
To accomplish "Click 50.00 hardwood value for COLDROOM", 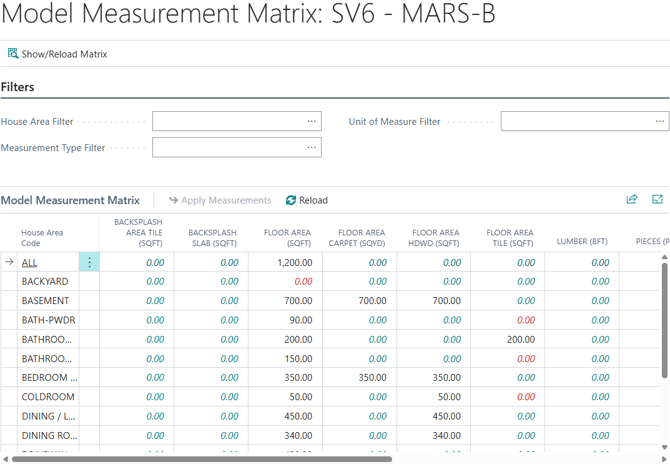I will coord(449,397).
